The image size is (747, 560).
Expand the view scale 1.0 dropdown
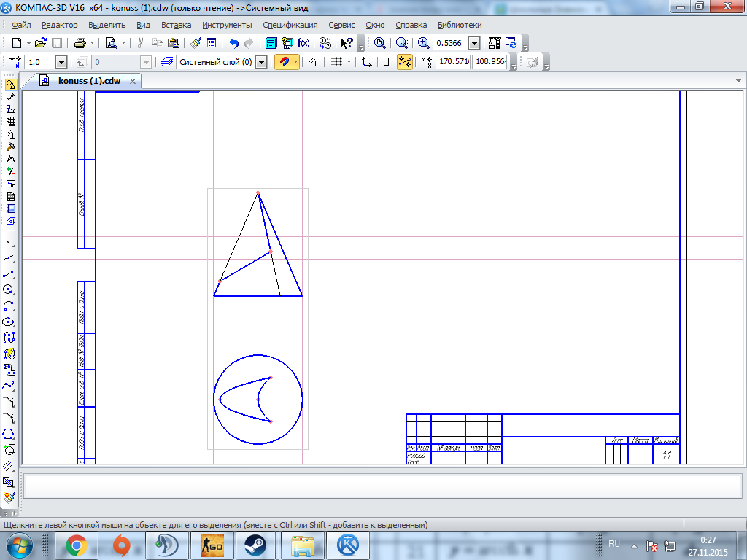point(61,62)
